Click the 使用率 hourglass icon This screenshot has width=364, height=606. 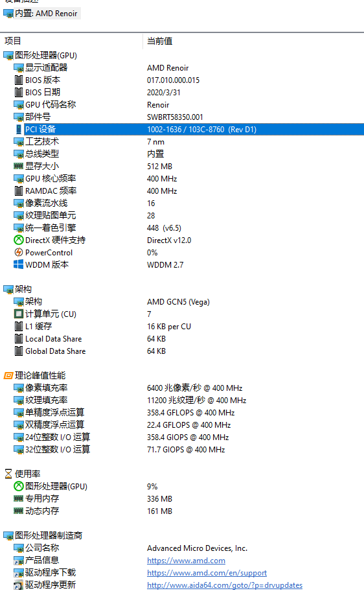[8, 474]
